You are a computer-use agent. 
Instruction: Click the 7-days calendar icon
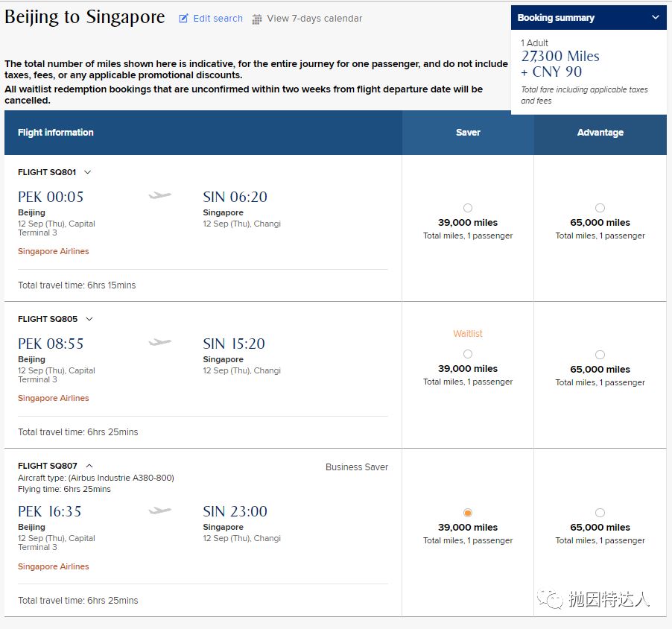click(x=257, y=19)
